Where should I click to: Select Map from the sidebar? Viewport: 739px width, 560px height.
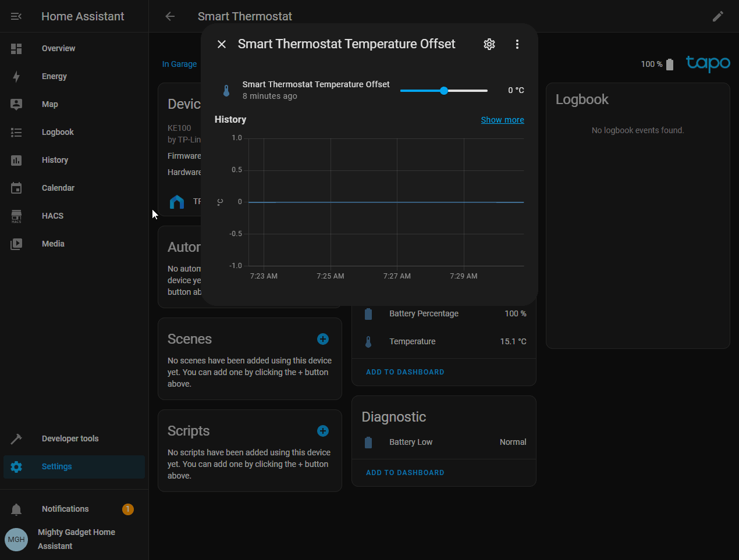pos(50,104)
